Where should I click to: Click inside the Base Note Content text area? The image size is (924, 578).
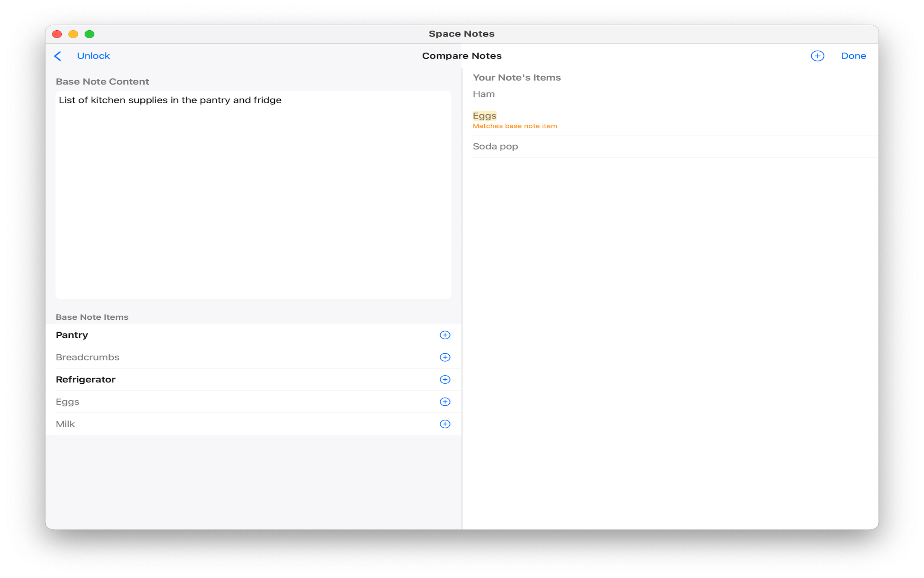click(x=253, y=195)
